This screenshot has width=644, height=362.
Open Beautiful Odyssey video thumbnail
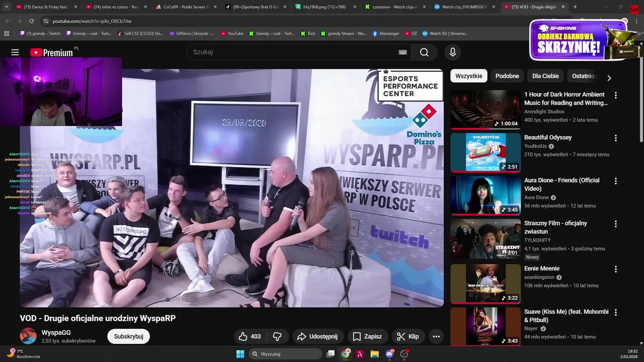pyautogui.click(x=486, y=152)
